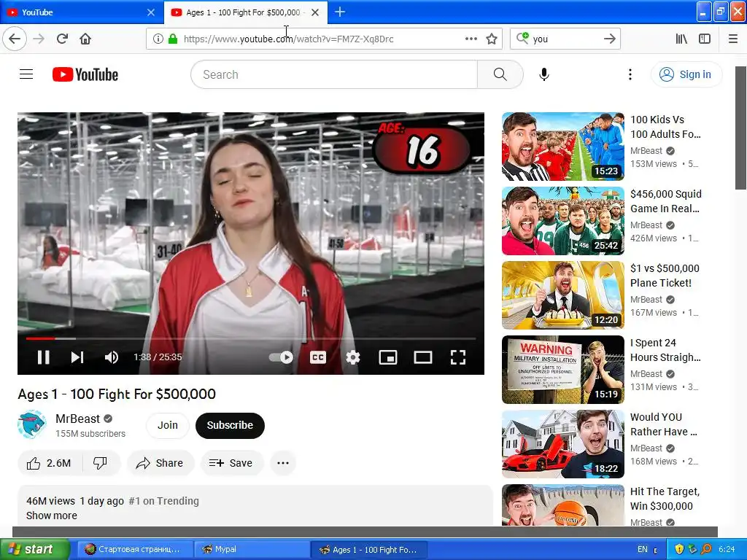
Task: Open $1 vs $500,000 Plane Ticket thumbnail
Action: (x=562, y=295)
